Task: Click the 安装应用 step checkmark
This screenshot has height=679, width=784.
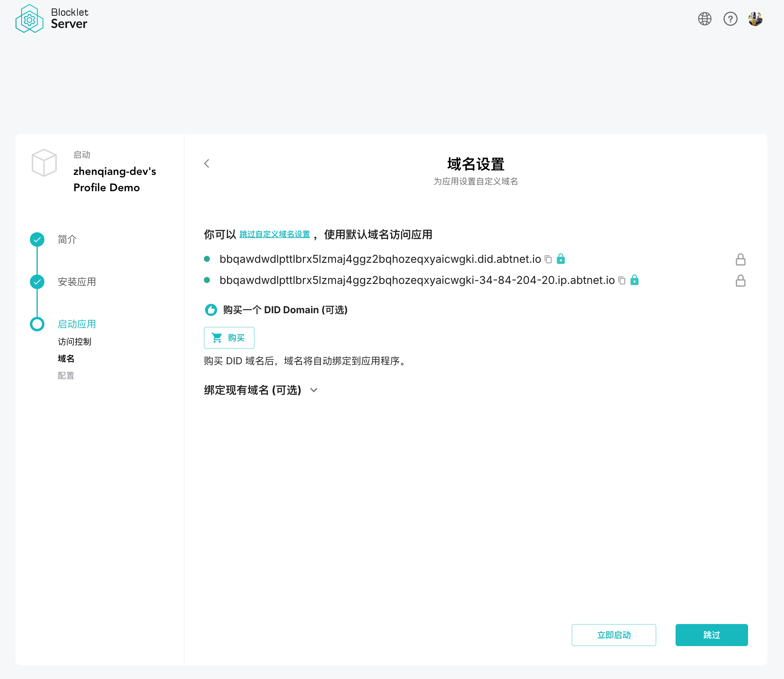Action: tap(37, 282)
